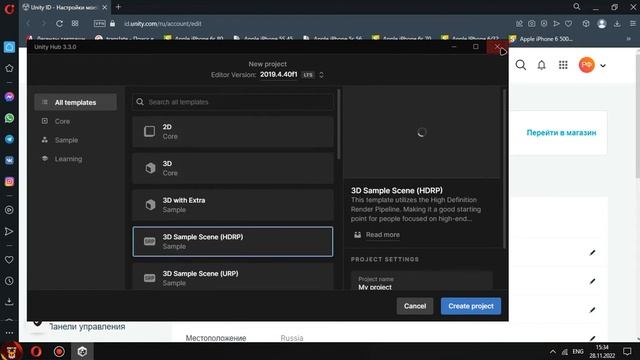Take a snapshot with the camera icon

point(531,24)
